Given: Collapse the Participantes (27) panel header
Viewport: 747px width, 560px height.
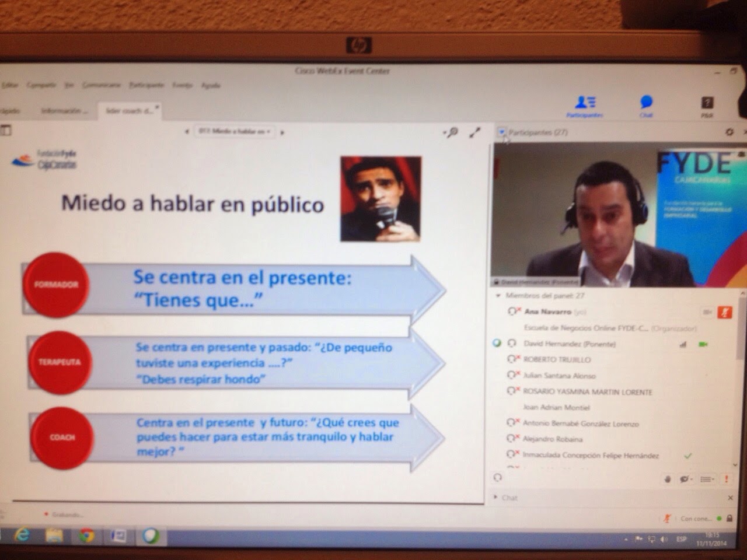Looking at the screenshot, I should [502, 133].
